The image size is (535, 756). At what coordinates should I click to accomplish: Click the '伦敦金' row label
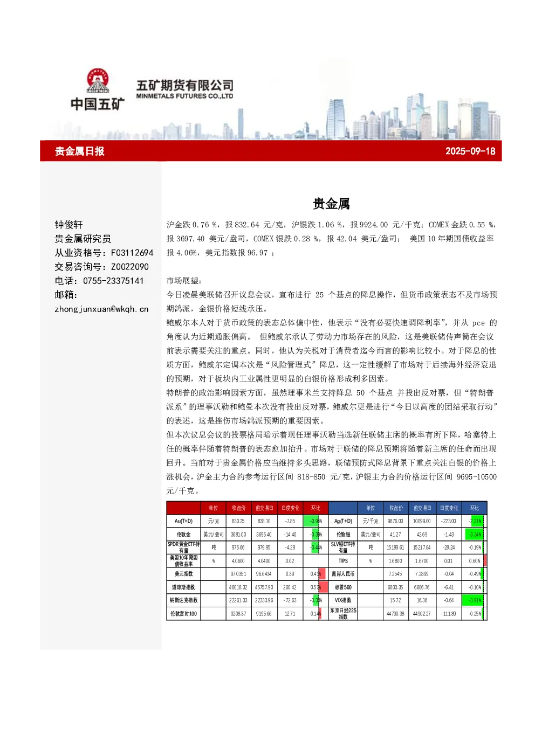coord(183,535)
